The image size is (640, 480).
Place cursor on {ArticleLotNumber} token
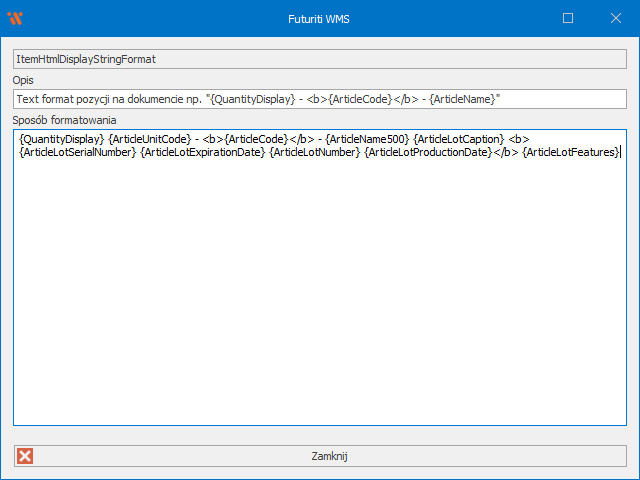[314, 152]
